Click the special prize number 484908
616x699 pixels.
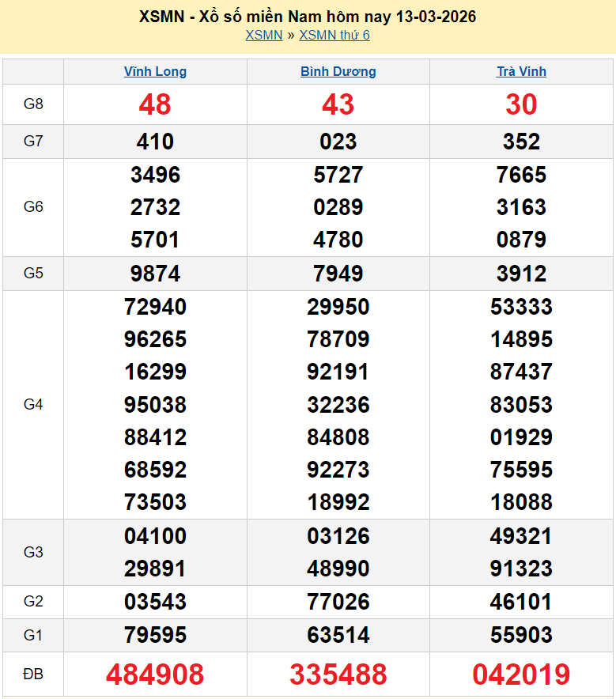point(155,674)
